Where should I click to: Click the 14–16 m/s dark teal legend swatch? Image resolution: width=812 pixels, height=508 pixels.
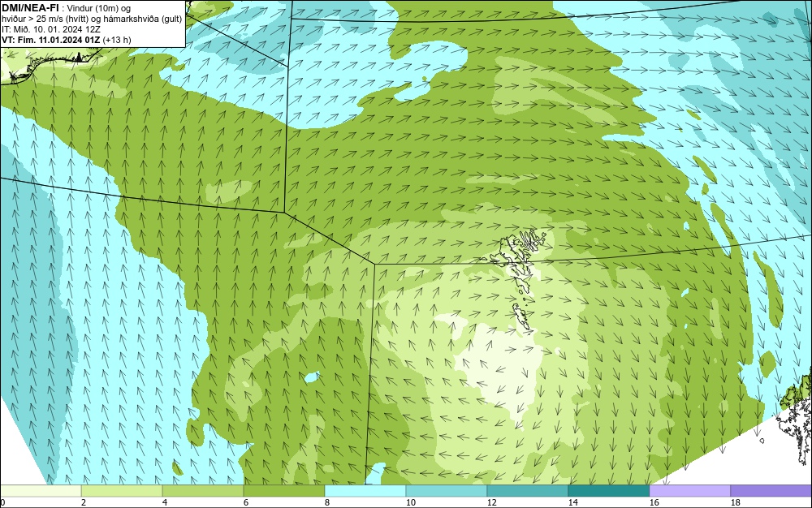609,490
